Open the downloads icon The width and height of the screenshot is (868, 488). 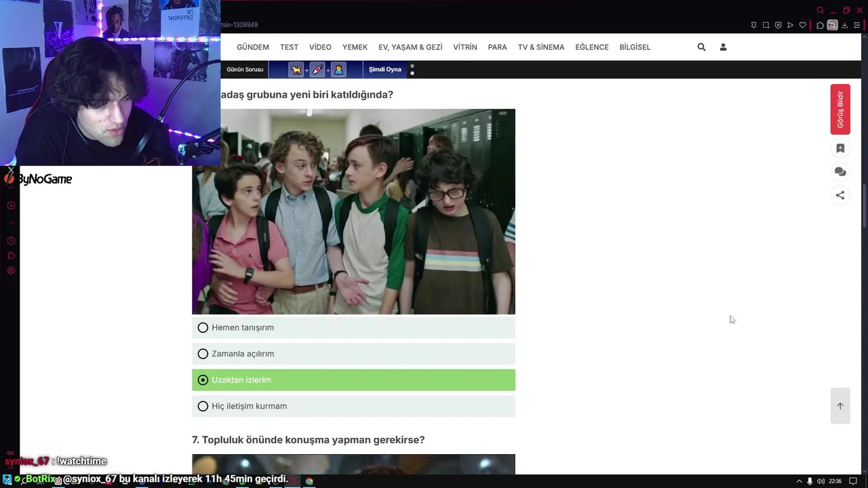845,25
